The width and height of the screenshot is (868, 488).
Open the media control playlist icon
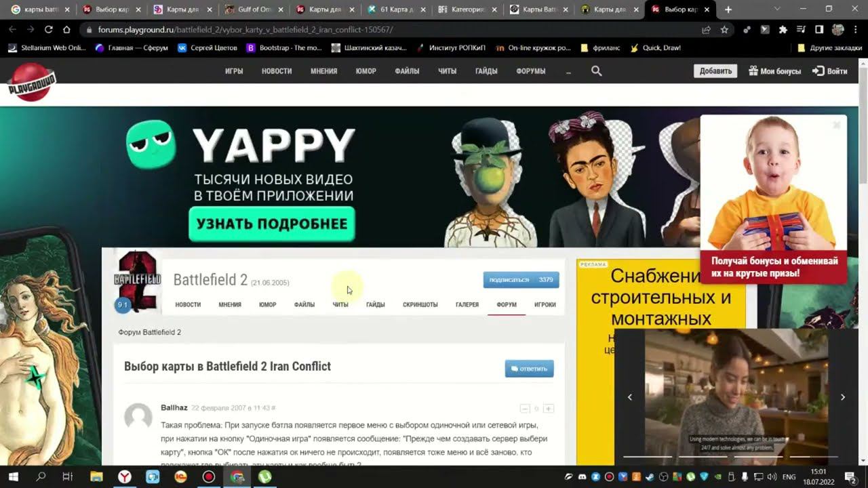[x=801, y=30]
